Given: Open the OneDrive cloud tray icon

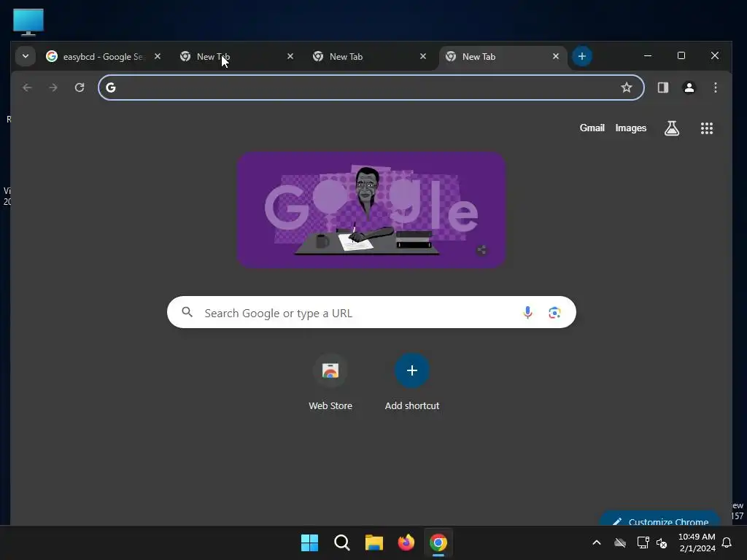Looking at the screenshot, I should click(x=620, y=542).
